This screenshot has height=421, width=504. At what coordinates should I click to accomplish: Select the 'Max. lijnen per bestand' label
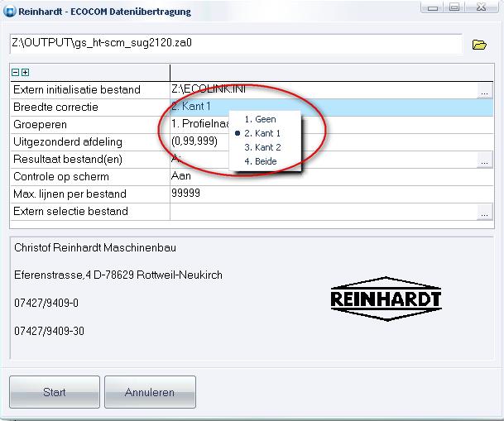pos(70,194)
